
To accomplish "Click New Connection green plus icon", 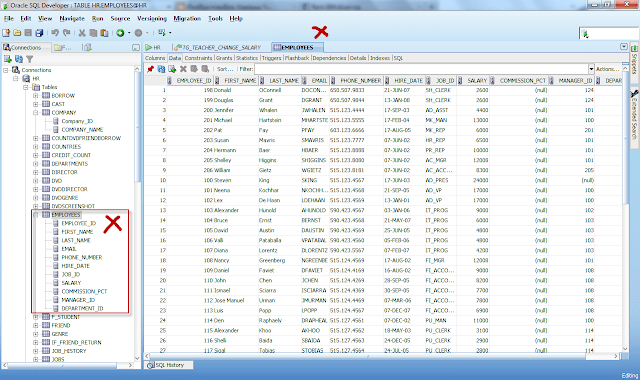I will coord(8,59).
